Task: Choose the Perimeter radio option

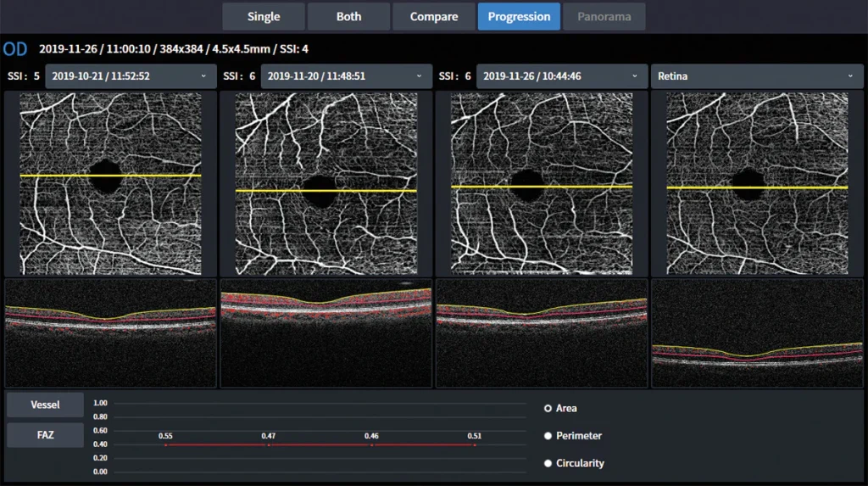Action: [x=548, y=436]
